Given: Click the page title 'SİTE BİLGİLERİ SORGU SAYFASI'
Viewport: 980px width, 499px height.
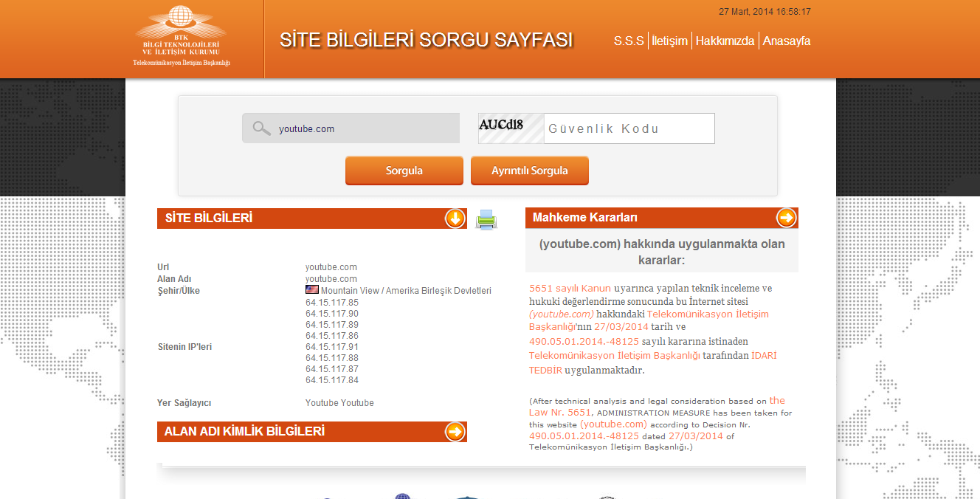Looking at the screenshot, I should click(x=426, y=40).
